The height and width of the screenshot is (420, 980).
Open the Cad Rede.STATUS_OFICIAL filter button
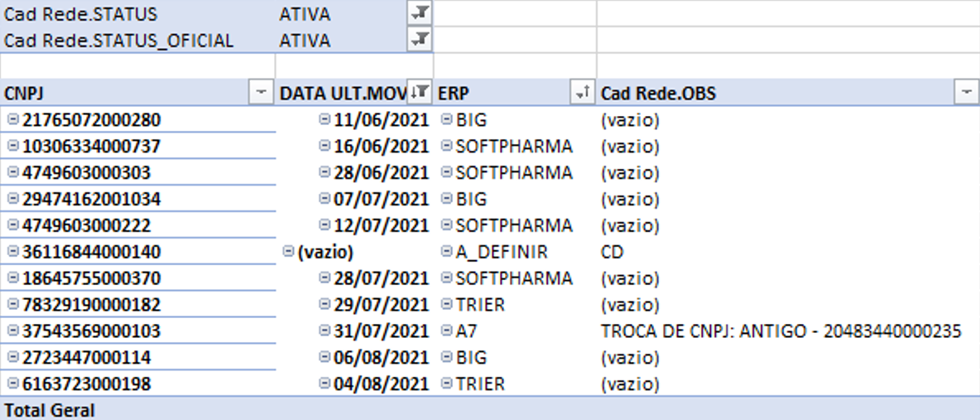(x=420, y=39)
